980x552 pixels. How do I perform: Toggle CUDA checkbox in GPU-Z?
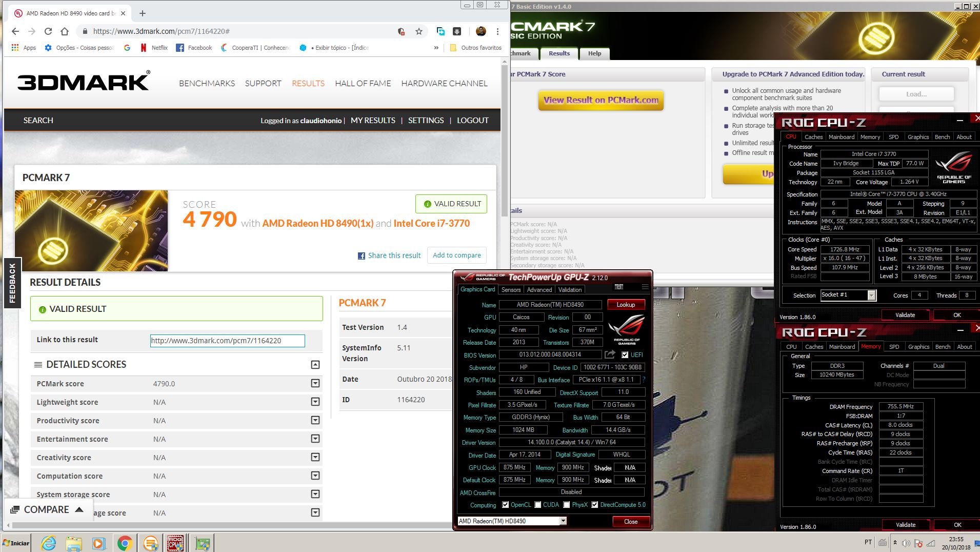pos(538,505)
